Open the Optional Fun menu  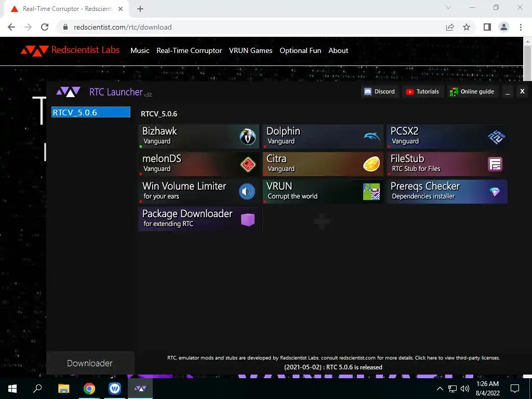pos(300,50)
